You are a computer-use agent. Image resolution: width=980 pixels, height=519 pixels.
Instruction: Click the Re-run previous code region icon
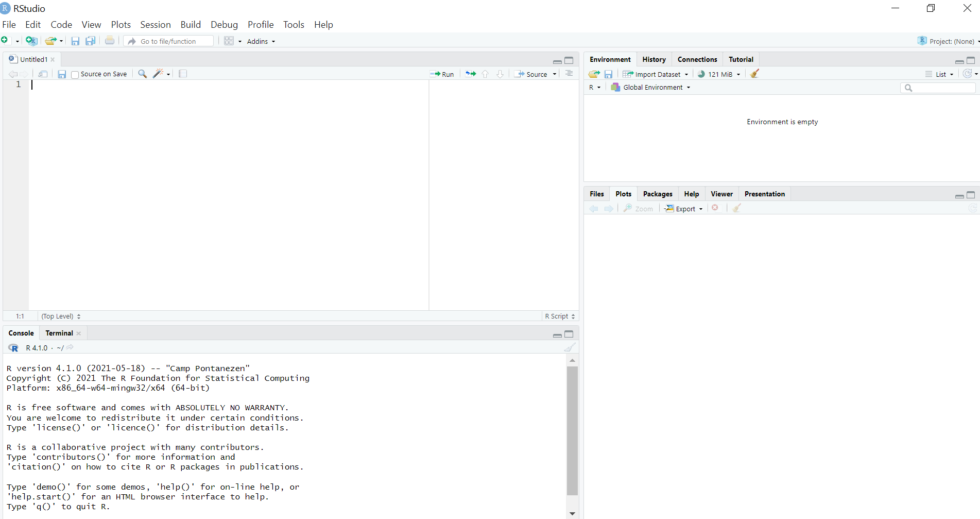(x=471, y=74)
